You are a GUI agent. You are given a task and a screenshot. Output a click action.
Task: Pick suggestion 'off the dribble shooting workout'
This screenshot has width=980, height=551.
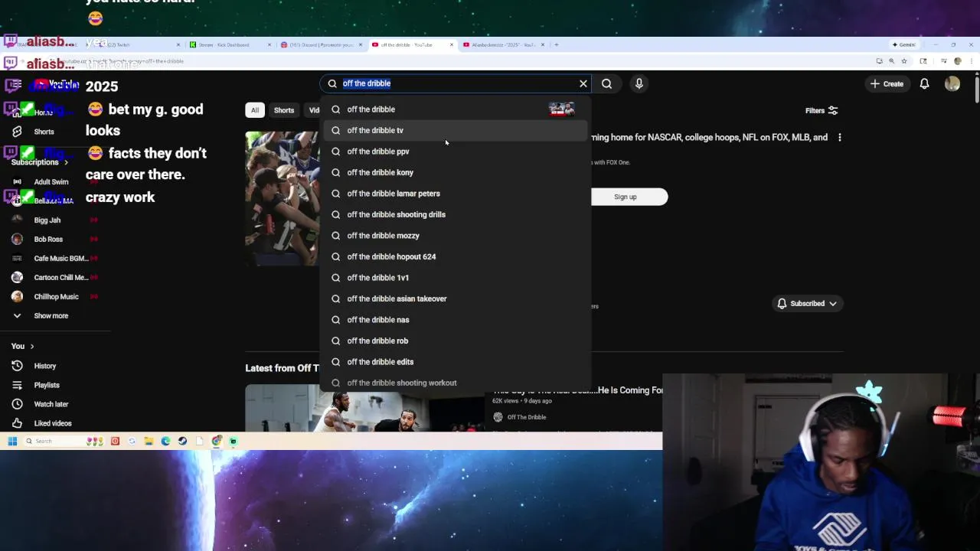tap(456, 383)
